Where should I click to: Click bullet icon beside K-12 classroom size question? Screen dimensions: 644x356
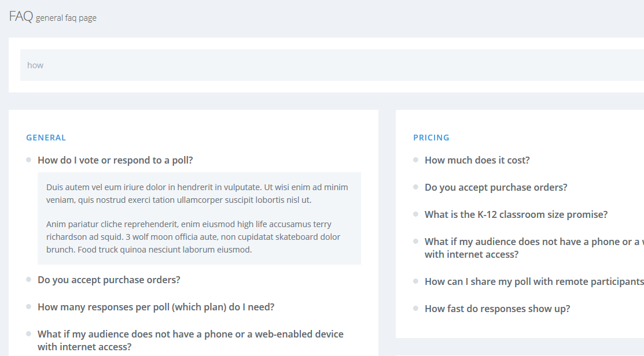coord(415,214)
